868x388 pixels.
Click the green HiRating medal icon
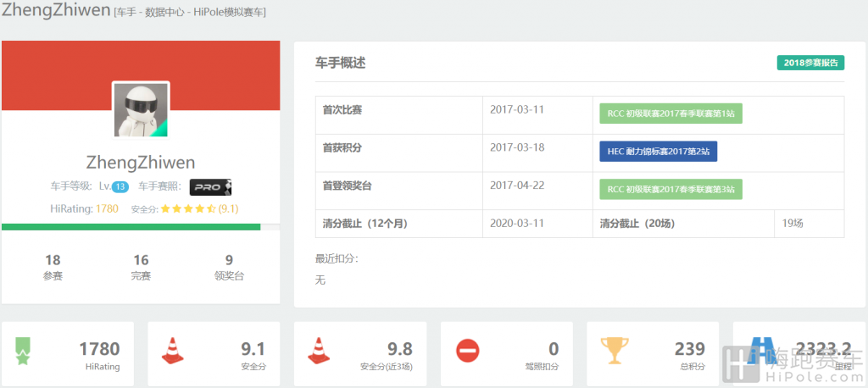[x=23, y=351]
